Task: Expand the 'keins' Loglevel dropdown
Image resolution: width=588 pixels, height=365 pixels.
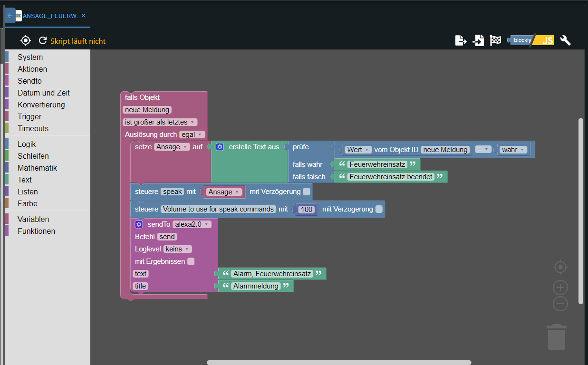Action: (x=177, y=249)
